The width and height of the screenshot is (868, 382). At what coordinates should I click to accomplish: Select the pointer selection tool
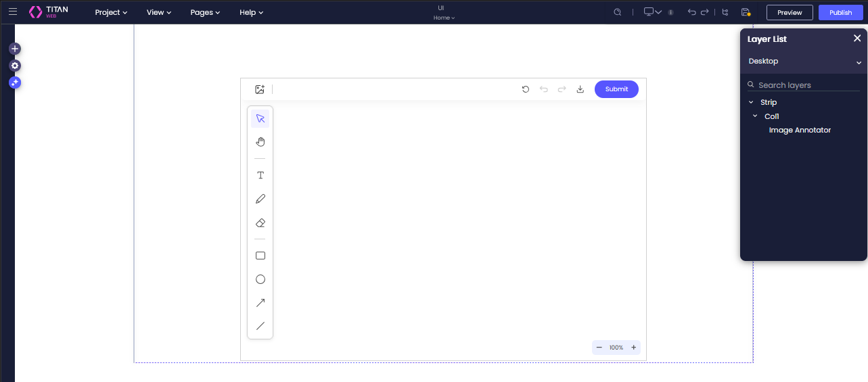[x=260, y=118]
